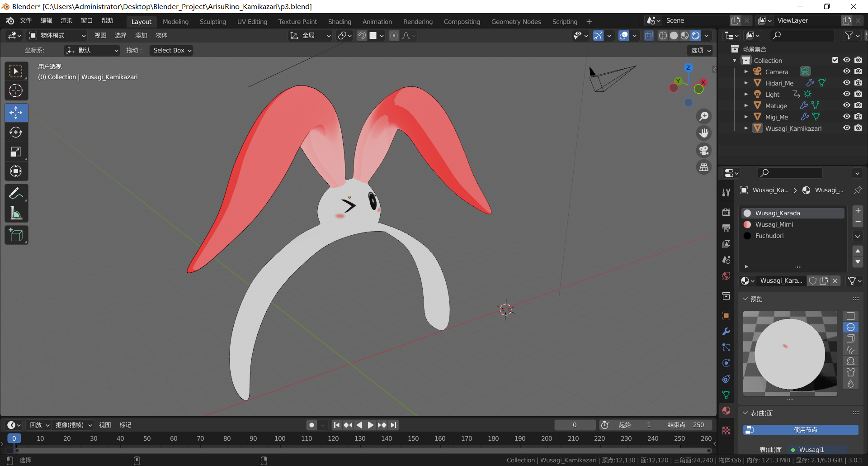Switch viewport to orthographic grid view
Viewport: 868px width, 466px height.
704,167
